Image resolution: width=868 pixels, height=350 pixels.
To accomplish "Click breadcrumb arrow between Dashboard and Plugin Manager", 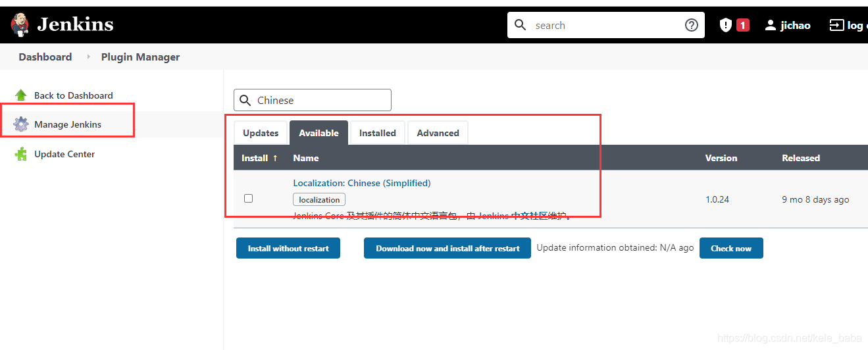I will click(88, 57).
